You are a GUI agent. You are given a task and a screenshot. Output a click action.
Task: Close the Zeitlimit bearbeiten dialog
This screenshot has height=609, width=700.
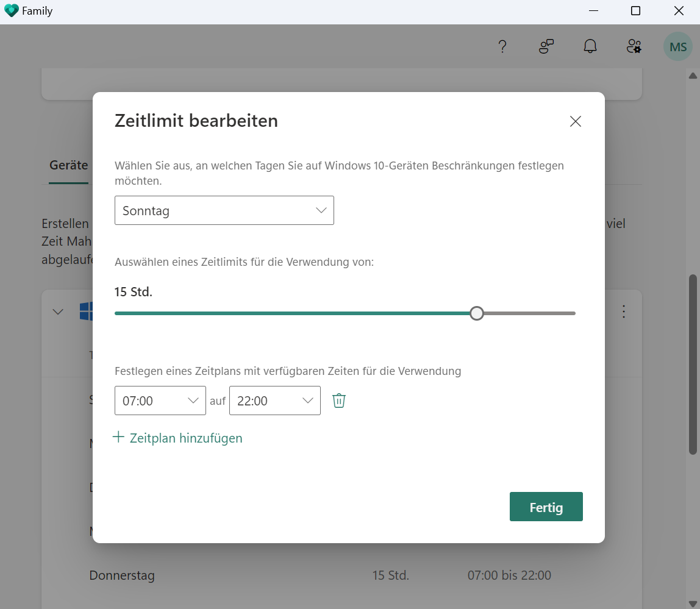coord(575,121)
